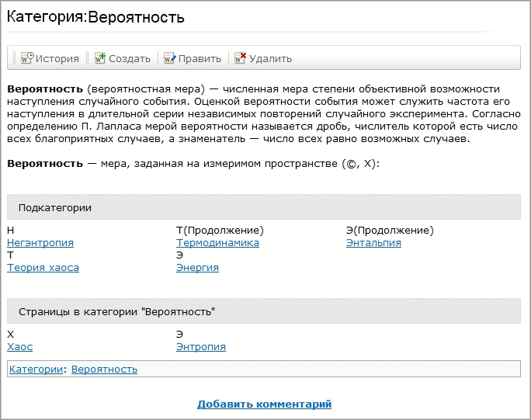Click the Вероятность link in footer box
Viewport: 531px width, 420px height.
pos(104,370)
